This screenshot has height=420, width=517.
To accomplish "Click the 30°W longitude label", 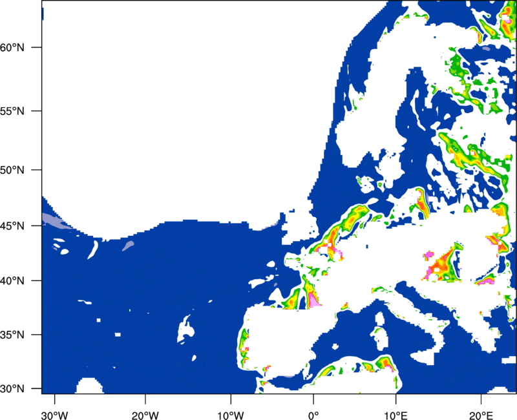I will 55,415.
